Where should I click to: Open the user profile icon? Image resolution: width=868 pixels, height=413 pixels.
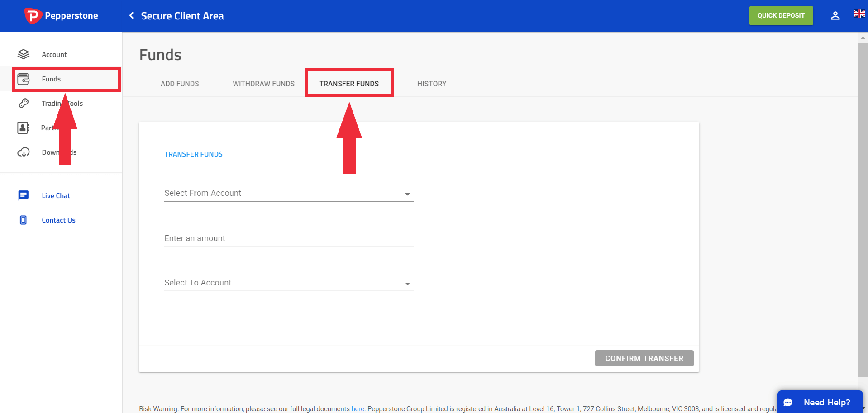point(835,16)
